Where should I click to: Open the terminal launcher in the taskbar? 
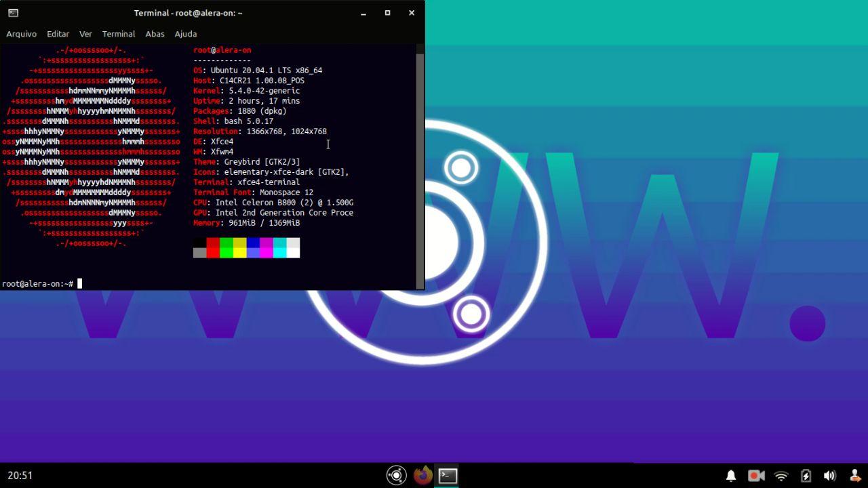[447, 475]
